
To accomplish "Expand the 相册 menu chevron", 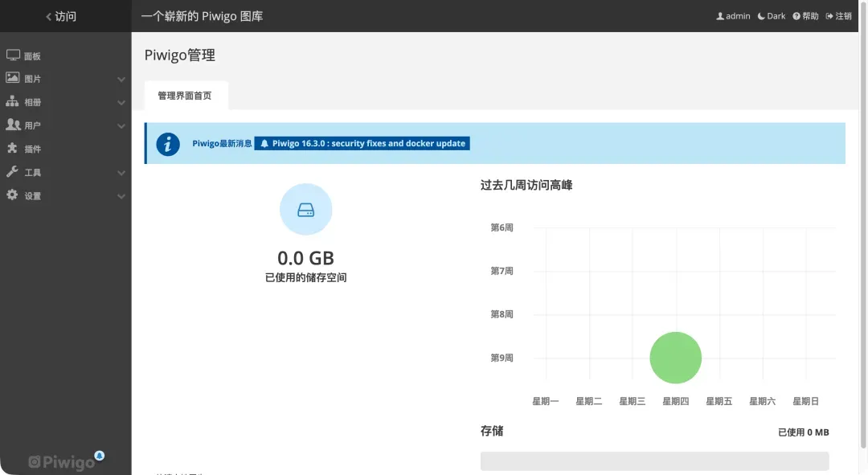I will point(121,103).
